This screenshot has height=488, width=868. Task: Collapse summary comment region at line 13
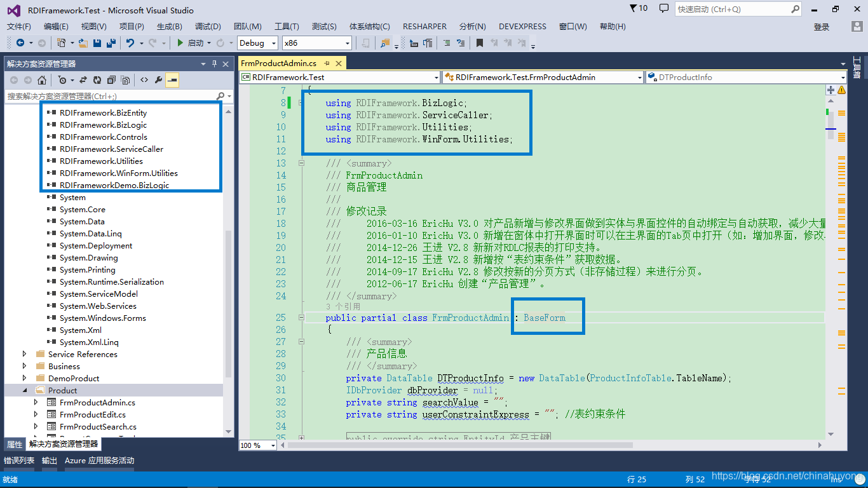click(301, 163)
